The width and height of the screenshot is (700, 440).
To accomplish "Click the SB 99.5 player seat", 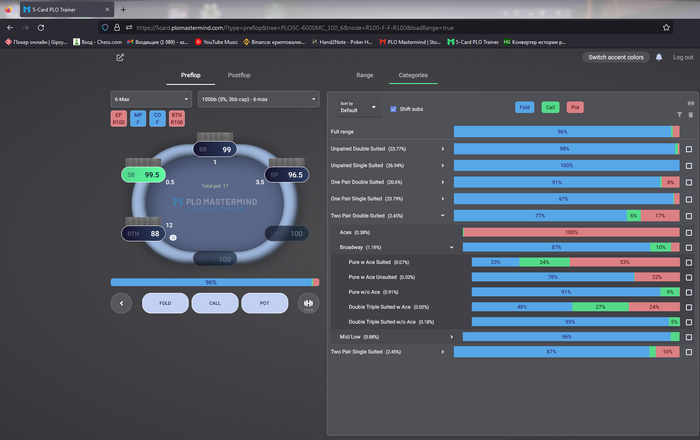I will (143, 174).
